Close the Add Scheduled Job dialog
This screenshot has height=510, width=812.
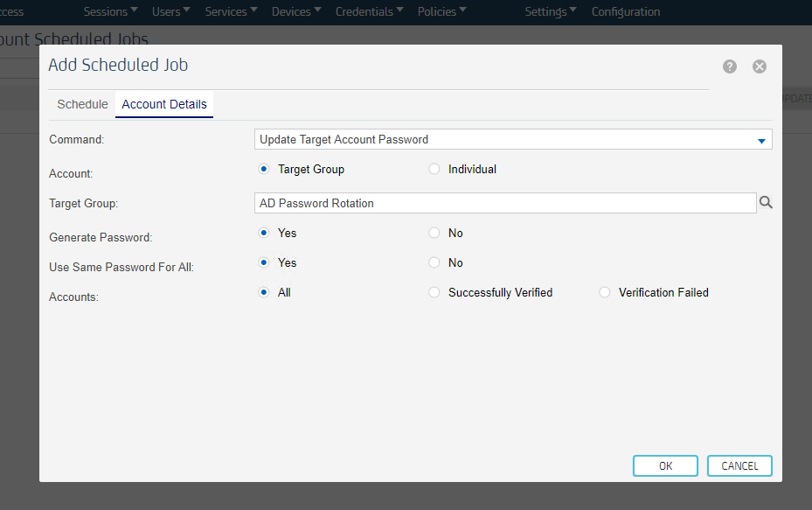point(760,66)
